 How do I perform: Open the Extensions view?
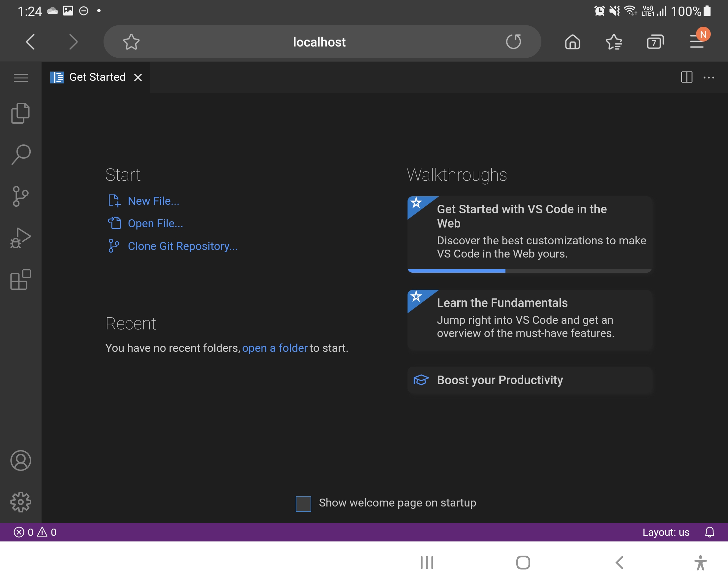click(x=20, y=279)
